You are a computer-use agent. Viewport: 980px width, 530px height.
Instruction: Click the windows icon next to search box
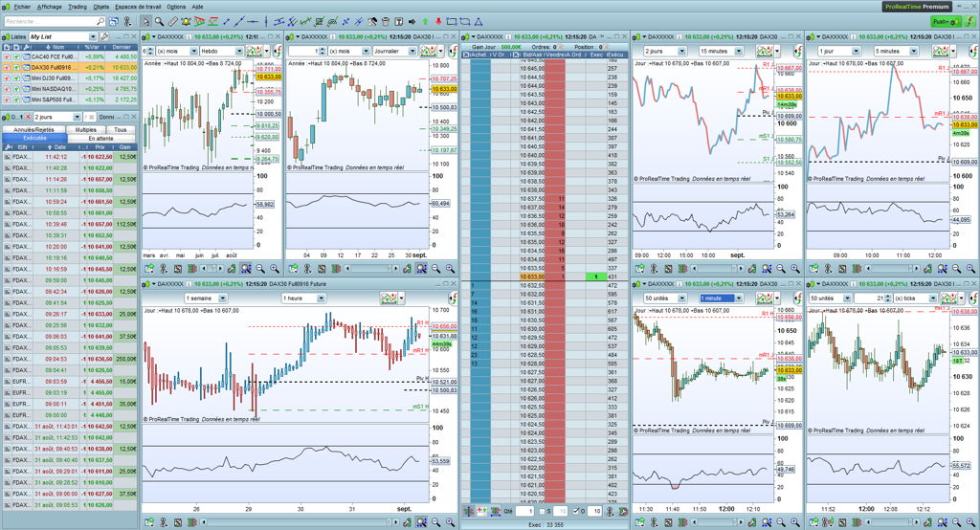click(114, 21)
